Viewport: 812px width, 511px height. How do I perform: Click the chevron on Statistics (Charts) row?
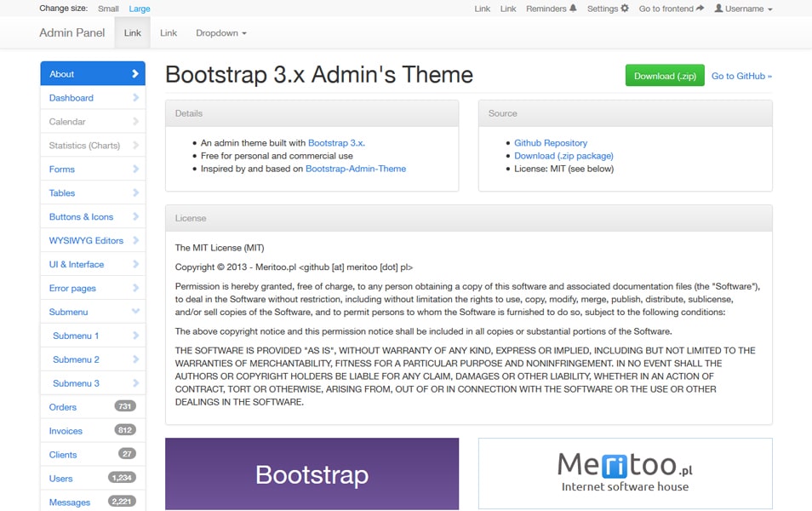tap(135, 145)
